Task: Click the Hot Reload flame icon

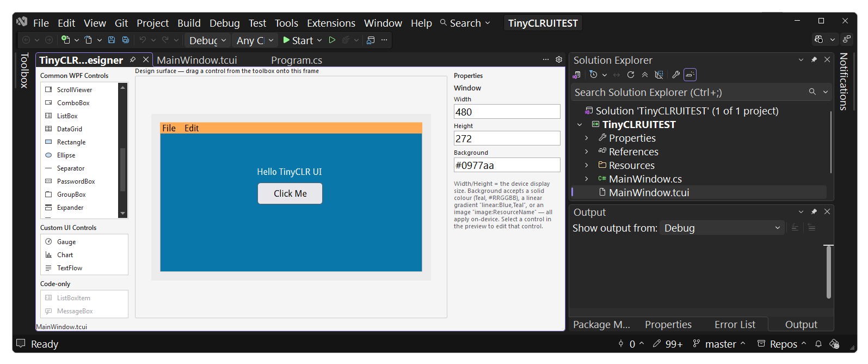Action: [346, 40]
